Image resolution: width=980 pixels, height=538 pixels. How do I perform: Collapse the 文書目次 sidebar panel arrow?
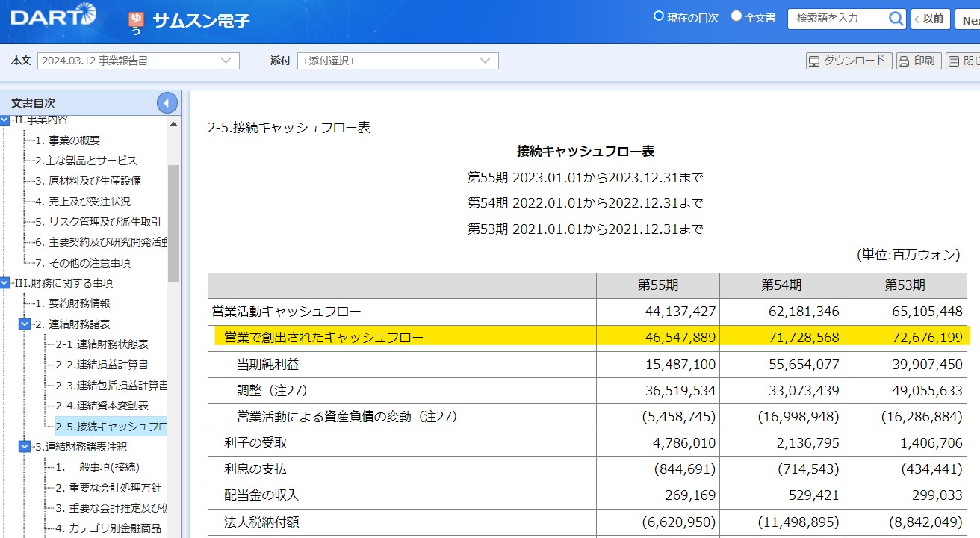point(167,103)
